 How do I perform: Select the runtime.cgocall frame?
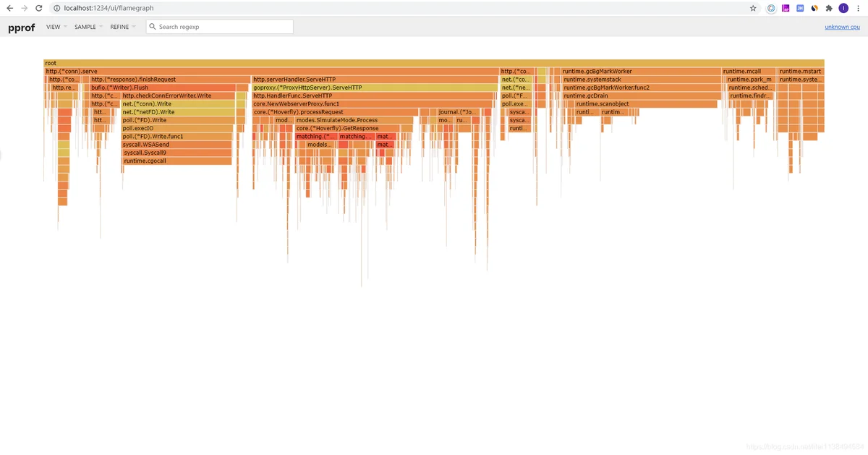click(x=176, y=161)
